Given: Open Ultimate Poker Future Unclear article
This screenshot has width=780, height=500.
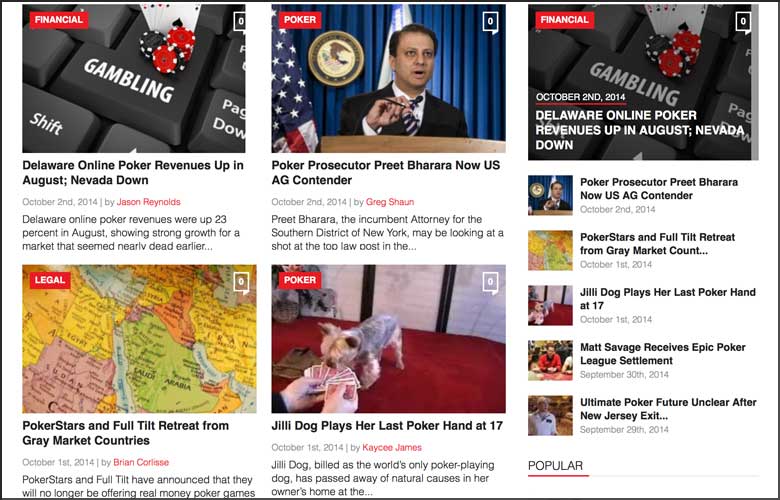Looking at the screenshot, I should point(668,409).
